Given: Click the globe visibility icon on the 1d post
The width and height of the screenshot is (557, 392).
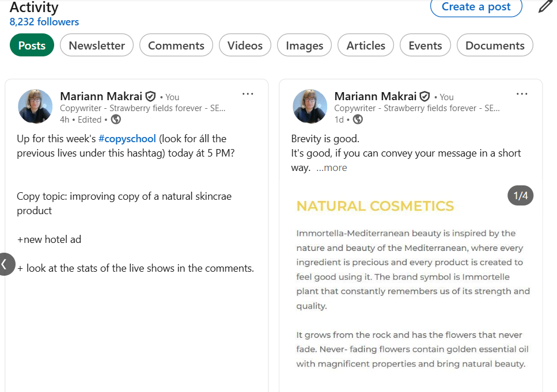Looking at the screenshot, I should click(x=358, y=120).
